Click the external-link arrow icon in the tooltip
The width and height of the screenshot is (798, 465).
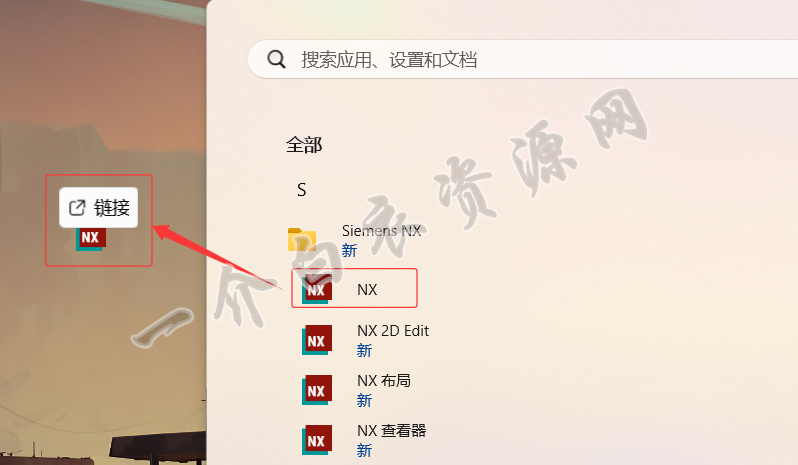point(77,208)
